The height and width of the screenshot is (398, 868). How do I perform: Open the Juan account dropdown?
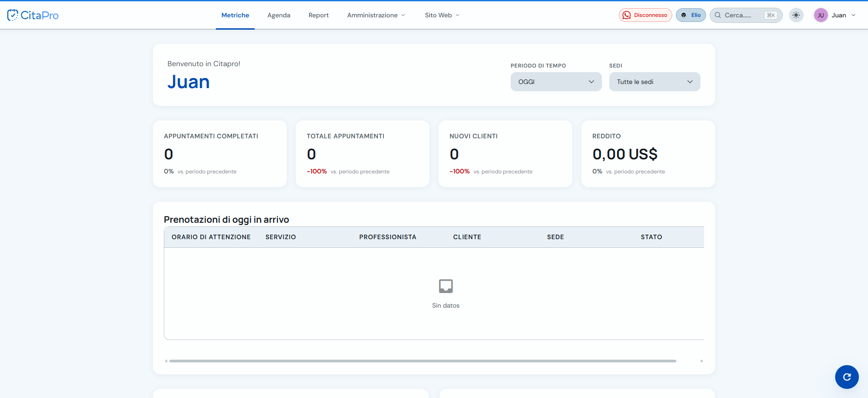[x=835, y=15]
